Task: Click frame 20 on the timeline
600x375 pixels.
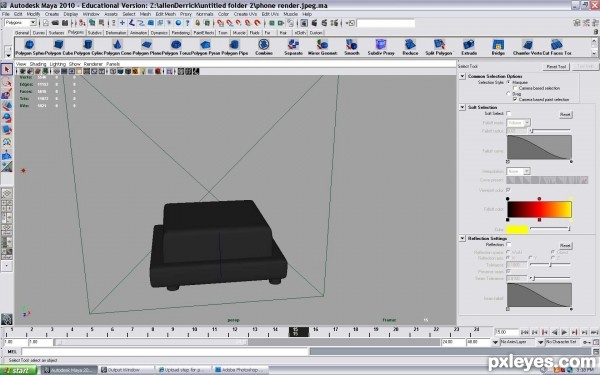Action: pyautogui.click(x=396, y=330)
